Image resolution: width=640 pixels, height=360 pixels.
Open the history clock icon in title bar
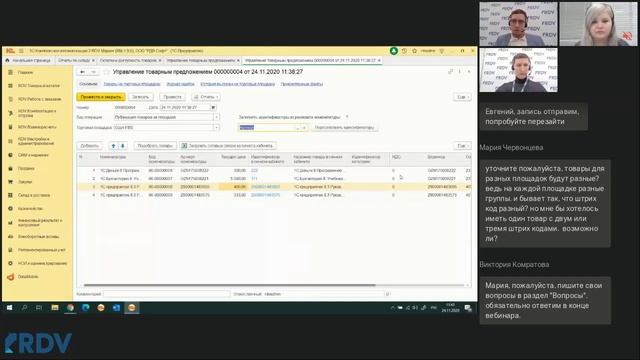pos(404,51)
